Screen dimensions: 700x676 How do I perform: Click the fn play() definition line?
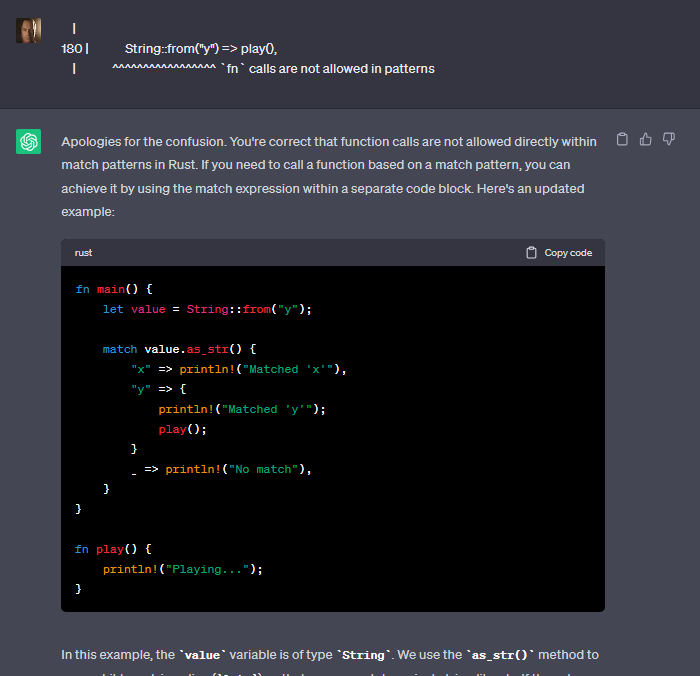pyautogui.click(x=113, y=549)
